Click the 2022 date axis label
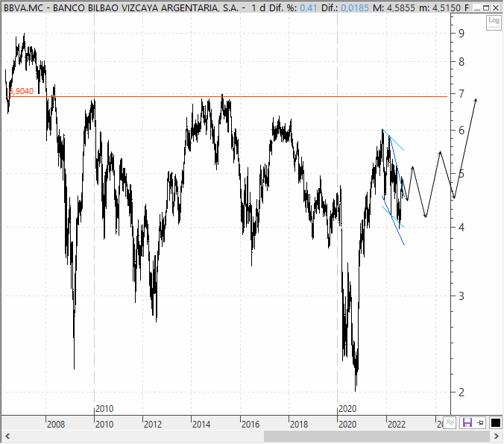The width and height of the screenshot is (504, 444). 397,425
